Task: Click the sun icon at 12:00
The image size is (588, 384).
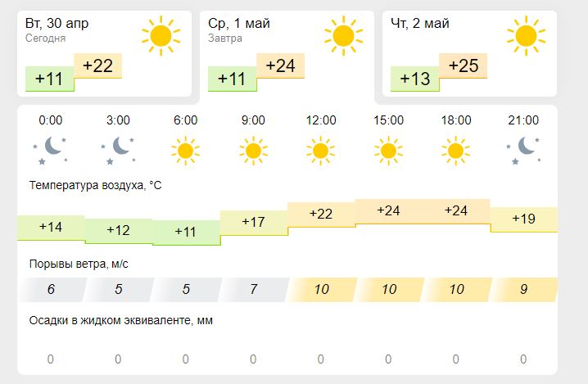Action: pyautogui.click(x=320, y=150)
